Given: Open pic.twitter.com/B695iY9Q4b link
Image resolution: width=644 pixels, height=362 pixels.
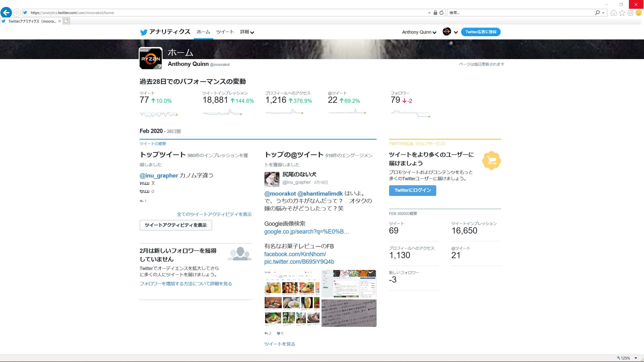Looking at the screenshot, I should tap(299, 262).
